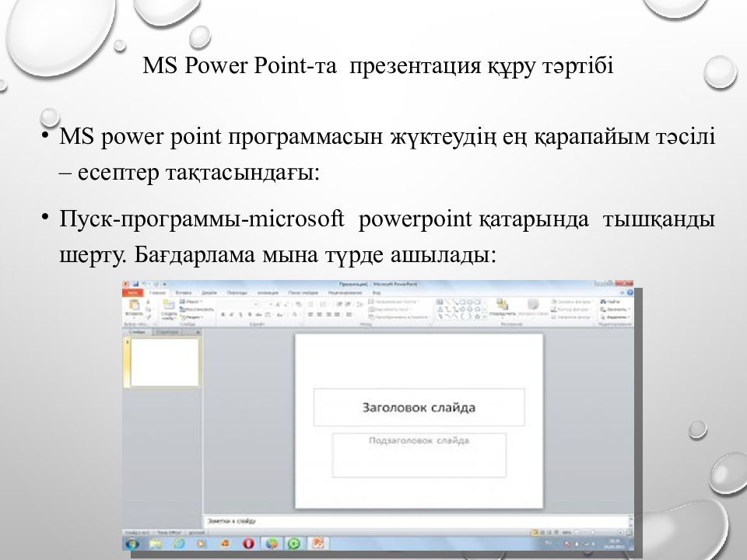
Task: Click the Fit Slide to Window icon
Action: coord(629,532)
